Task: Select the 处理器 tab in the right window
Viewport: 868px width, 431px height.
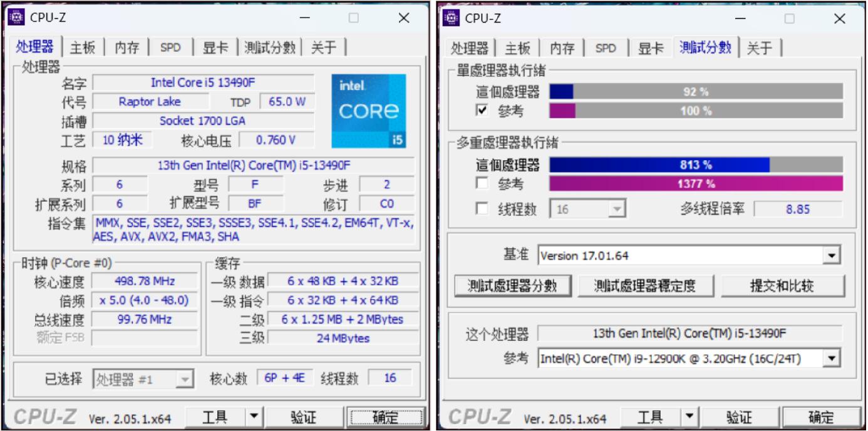Action: pos(470,48)
